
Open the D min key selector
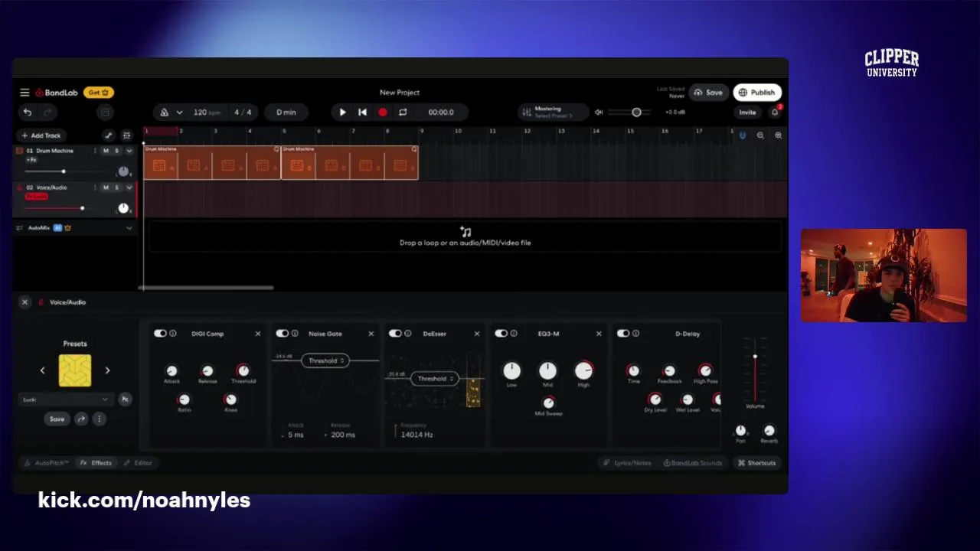click(286, 112)
